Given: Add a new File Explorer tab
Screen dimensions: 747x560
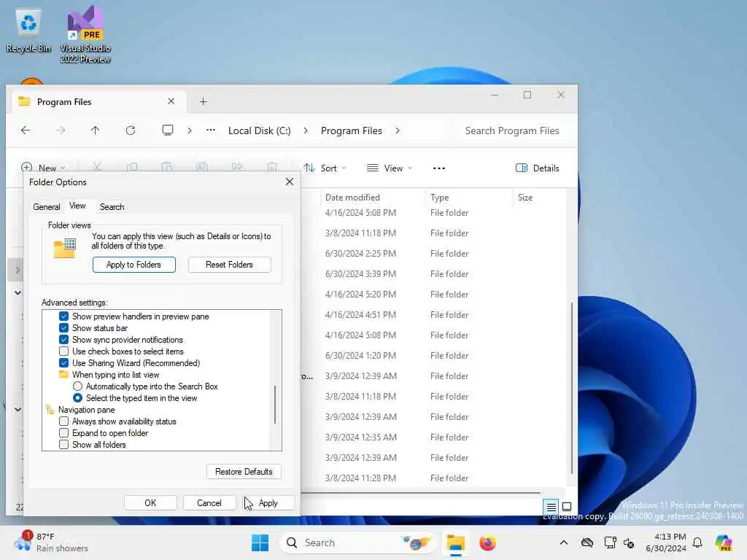Looking at the screenshot, I should click(x=204, y=101).
